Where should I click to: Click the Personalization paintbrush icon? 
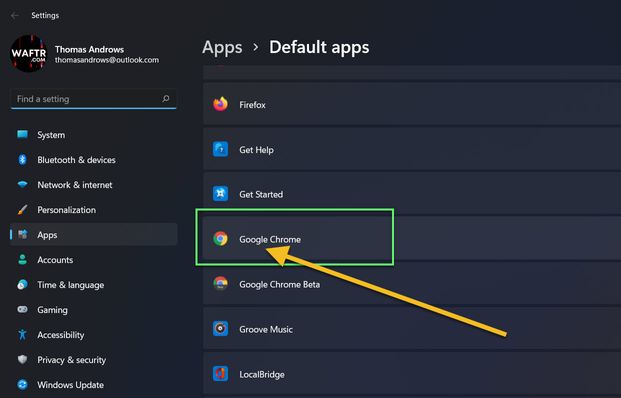(23, 210)
